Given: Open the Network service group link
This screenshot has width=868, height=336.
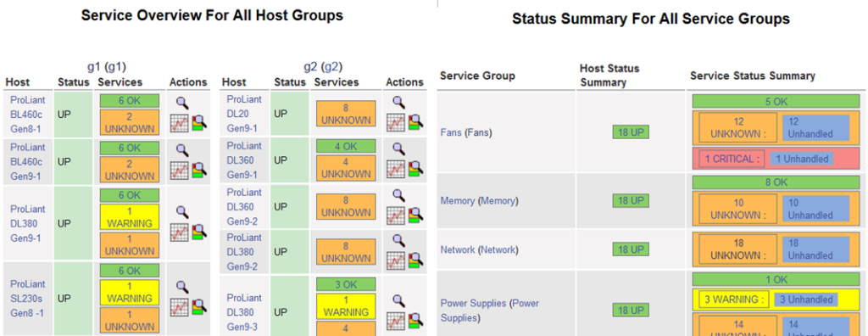Looking at the screenshot, I should coord(457,249).
